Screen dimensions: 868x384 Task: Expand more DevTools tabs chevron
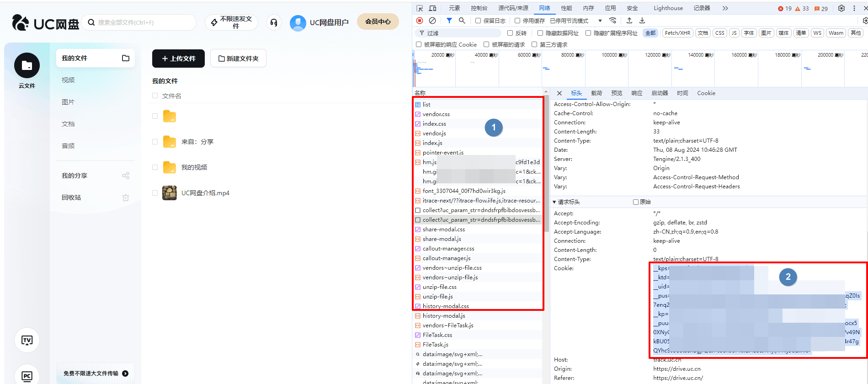725,8
